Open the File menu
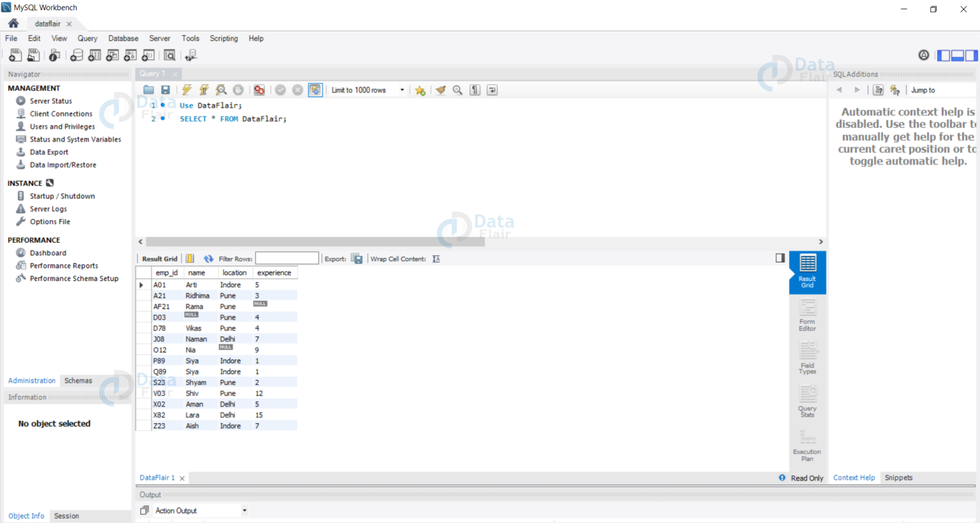The height and width of the screenshot is (523, 980). 11,38
